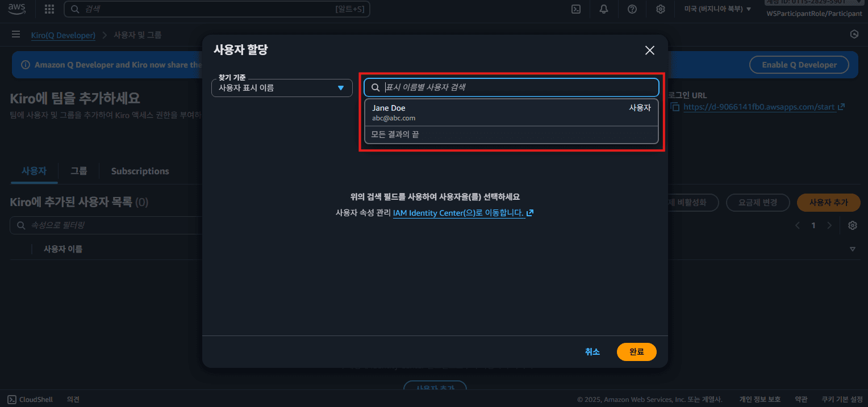The width and height of the screenshot is (868, 407).
Task: Open the 미국 (버지니아 북부) region selector
Action: pos(717,9)
